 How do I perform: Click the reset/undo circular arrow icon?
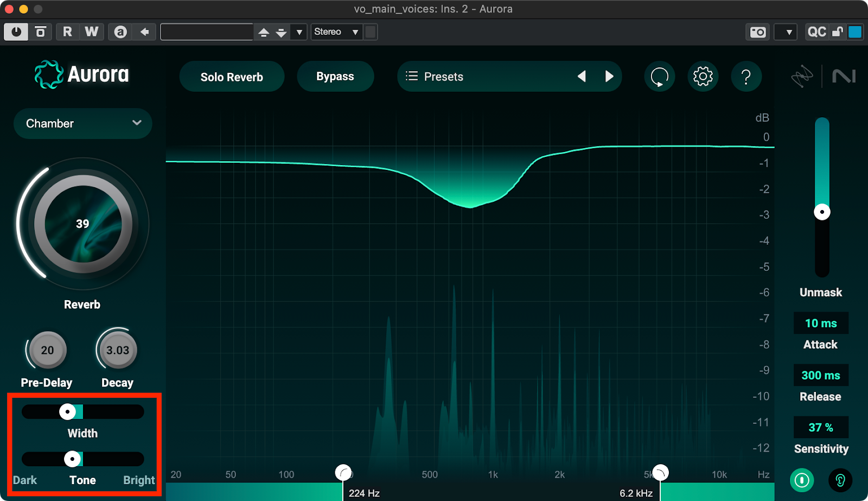[x=660, y=77]
